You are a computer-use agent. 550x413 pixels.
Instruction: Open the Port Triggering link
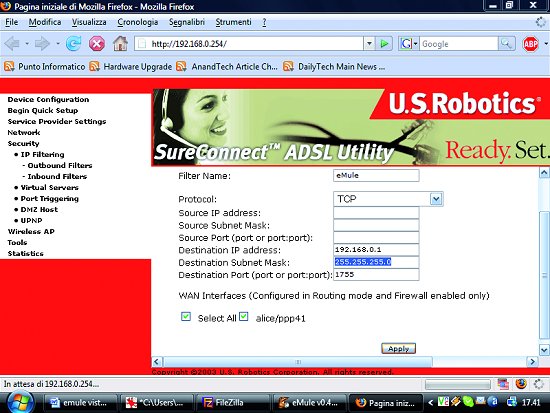pos(49,198)
